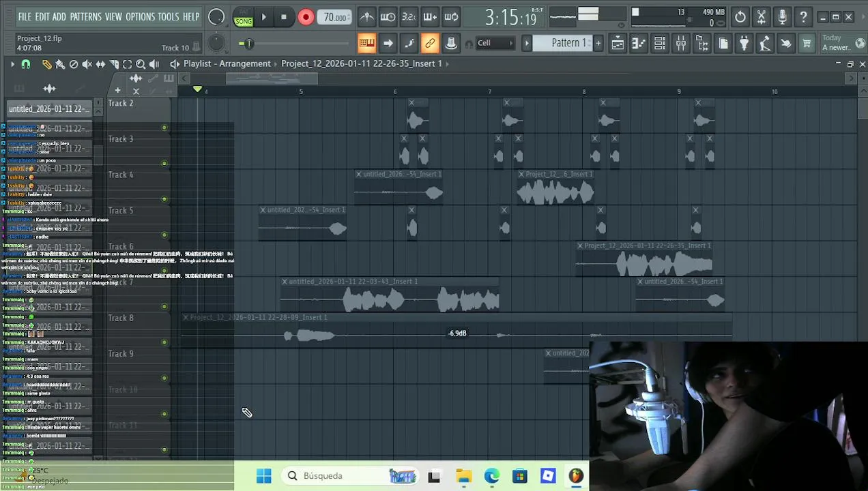Pick the Zoom tool in playlist toolbar
The height and width of the screenshot is (491, 868).
(141, 64)
